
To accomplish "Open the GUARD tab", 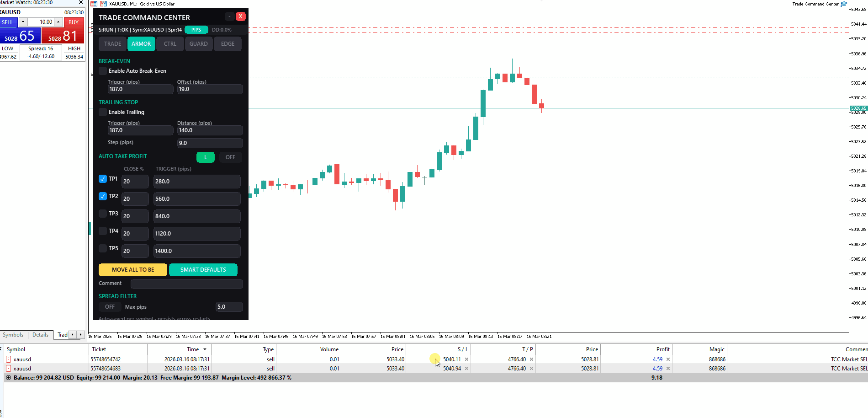I will [199, 44].
